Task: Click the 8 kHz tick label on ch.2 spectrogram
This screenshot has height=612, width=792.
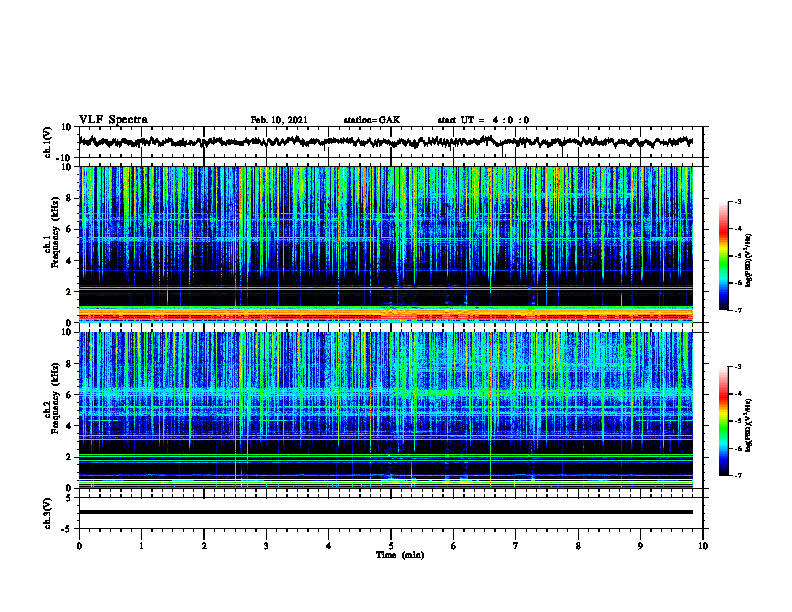Action: pyautogui.click(x=69, y=364)
